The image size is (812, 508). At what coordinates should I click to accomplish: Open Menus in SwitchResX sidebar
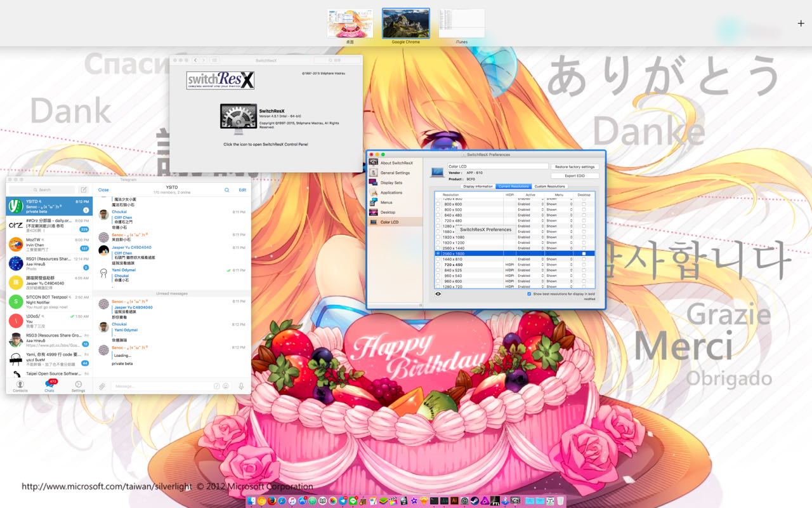coord(395,203)
